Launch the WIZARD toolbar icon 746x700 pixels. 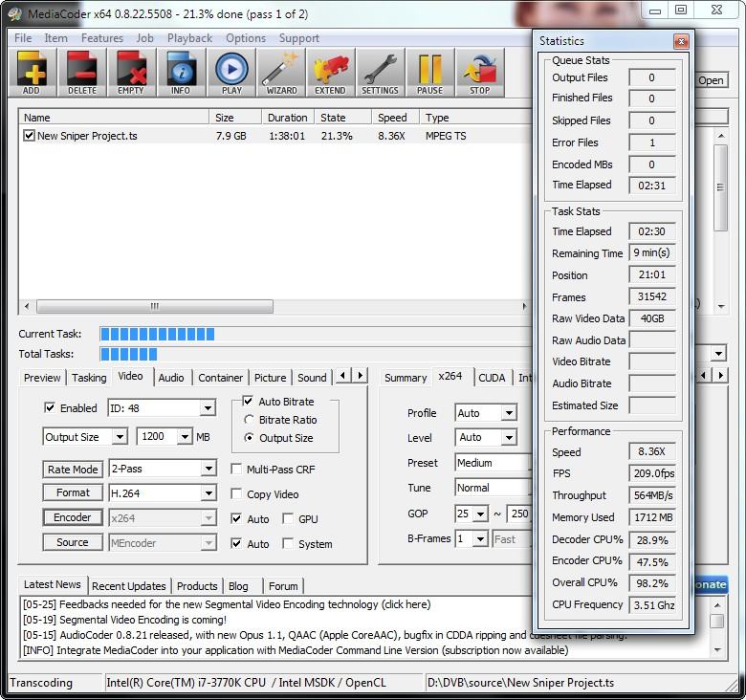[x=281, y=73]
